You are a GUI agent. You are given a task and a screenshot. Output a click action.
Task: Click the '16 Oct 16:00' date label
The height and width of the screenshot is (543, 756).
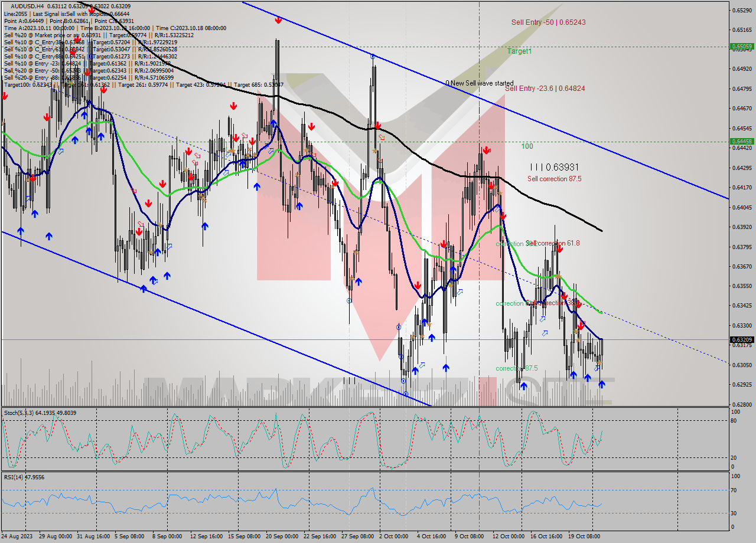point(546,537)
